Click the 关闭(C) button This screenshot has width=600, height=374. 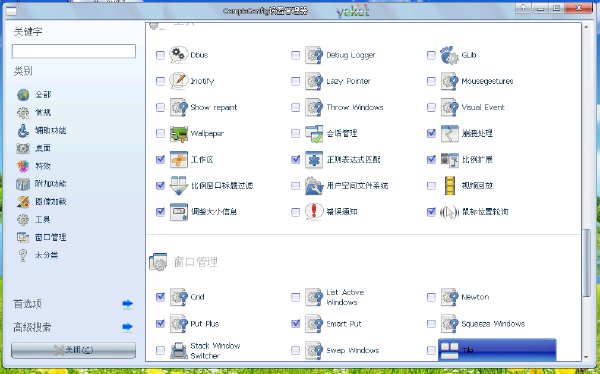click(x=73, y=350)
